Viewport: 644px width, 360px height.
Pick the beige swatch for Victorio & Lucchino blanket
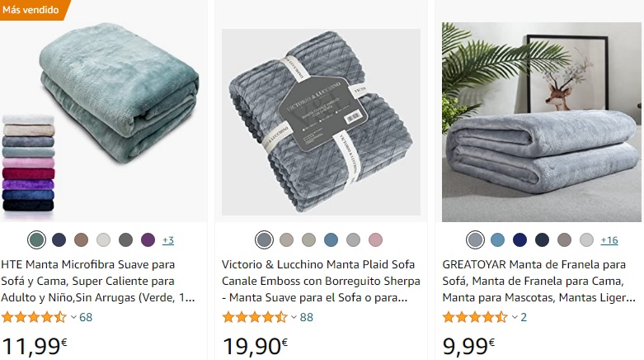pyautogui.click(x=287, y=240)
